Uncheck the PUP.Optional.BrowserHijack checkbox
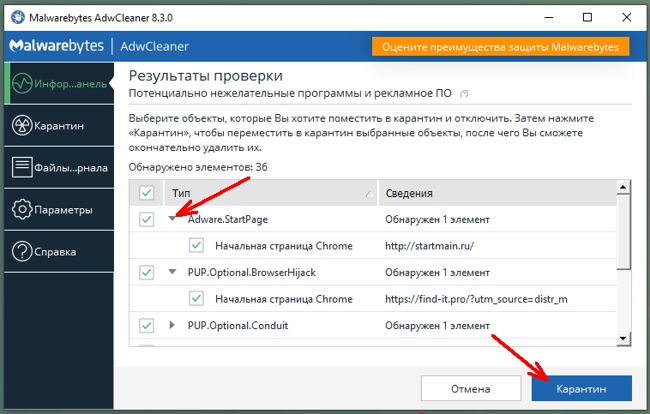This screenshot has width=650, height=414. pyautogui.click(x=146, y=272)
